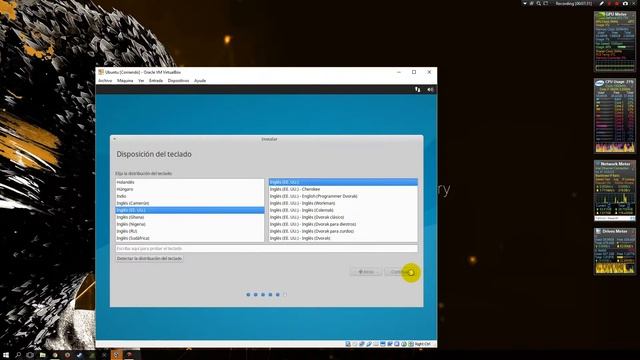Viewport: 640px width, 360px height.
Task: Click the VirtualBox hard disk status icon
Action: click(x=348, y=344)
